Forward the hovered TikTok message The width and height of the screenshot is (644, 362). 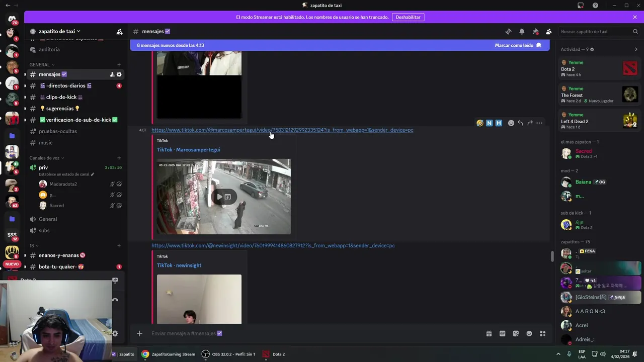click(x=530, y=123)
